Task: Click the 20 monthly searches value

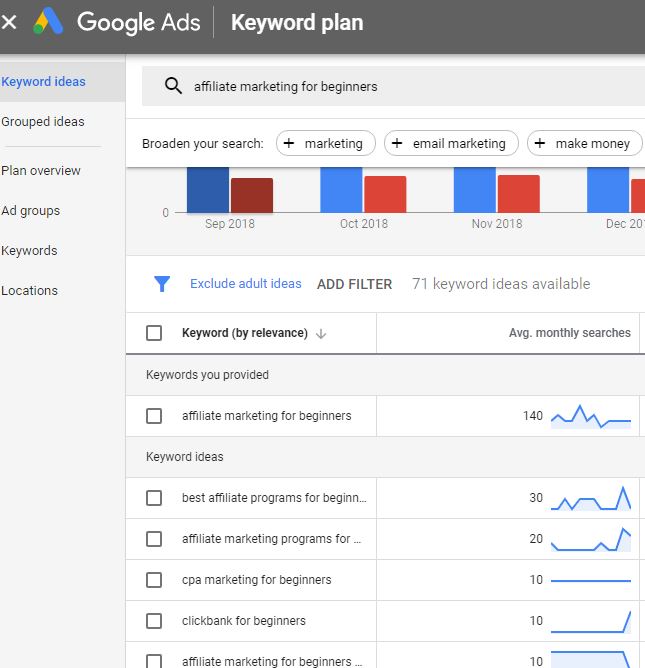Action: point(536,539)
